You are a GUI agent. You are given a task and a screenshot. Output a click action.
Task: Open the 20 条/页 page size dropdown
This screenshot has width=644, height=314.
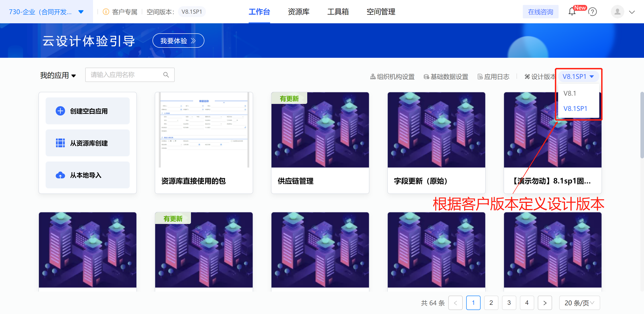point(579,303)
